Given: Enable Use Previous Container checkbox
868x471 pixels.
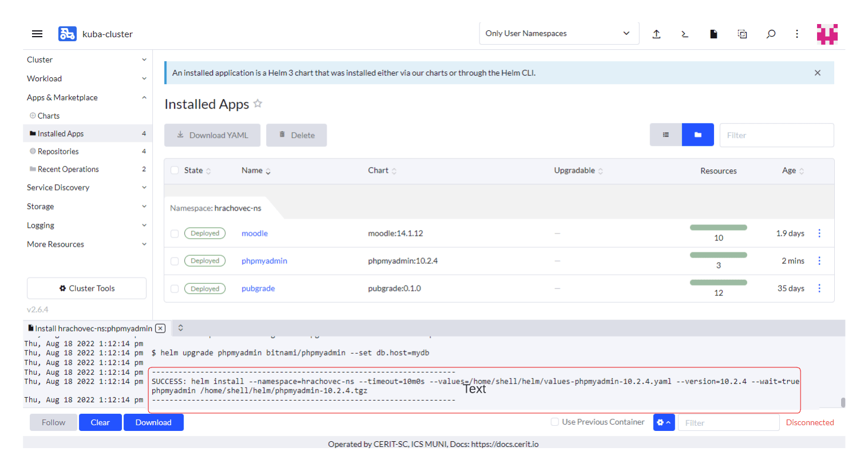Looking at the screenshot, I should 554,422.
